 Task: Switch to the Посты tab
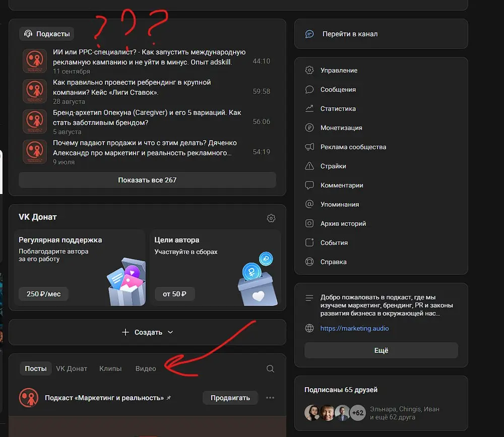pos(35,368)
